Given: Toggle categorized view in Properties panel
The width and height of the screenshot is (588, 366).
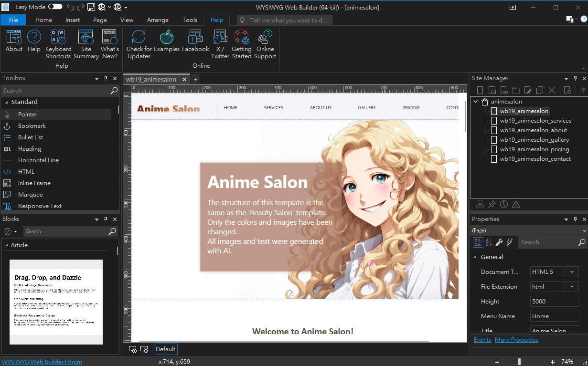Looking at the screenshot, I should (478, 242).
